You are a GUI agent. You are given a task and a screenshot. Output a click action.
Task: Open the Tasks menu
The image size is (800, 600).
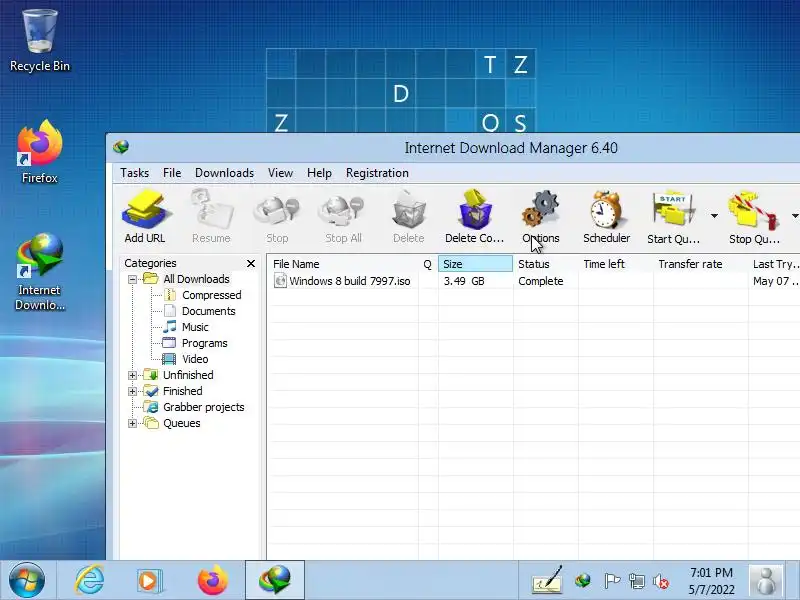[135, 173]
